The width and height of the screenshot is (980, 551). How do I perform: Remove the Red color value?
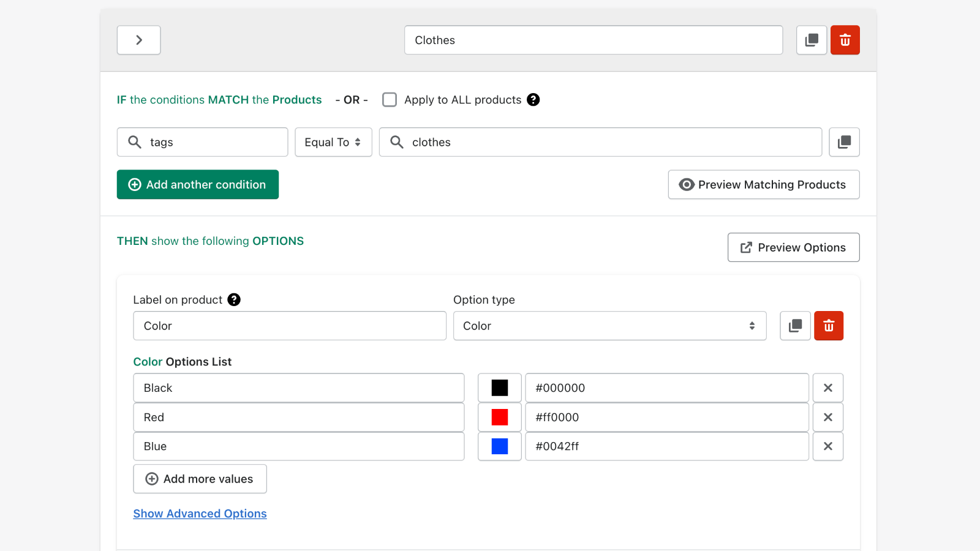(x=827, y=417)
